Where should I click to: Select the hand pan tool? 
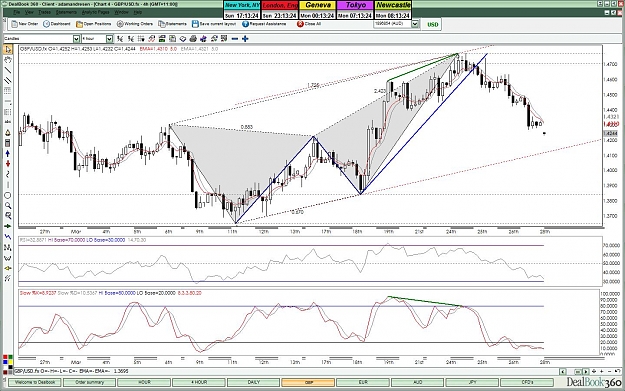coord(8,60)
